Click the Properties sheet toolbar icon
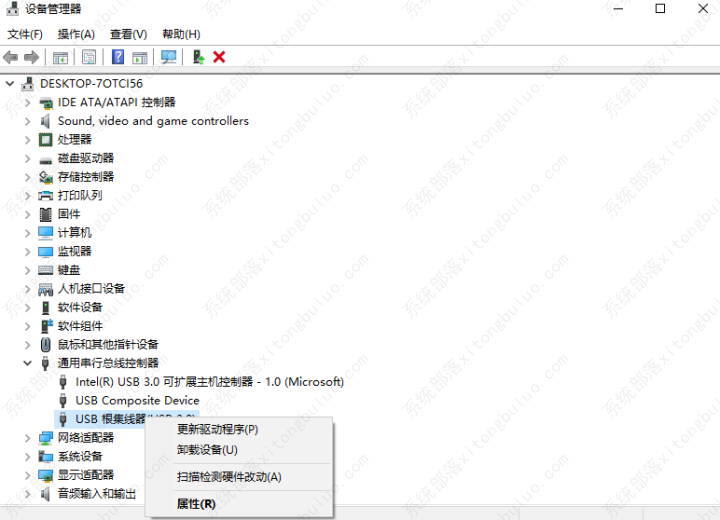Image resolution: width=720 pixels, height=520 pixels. coord(89,57)
